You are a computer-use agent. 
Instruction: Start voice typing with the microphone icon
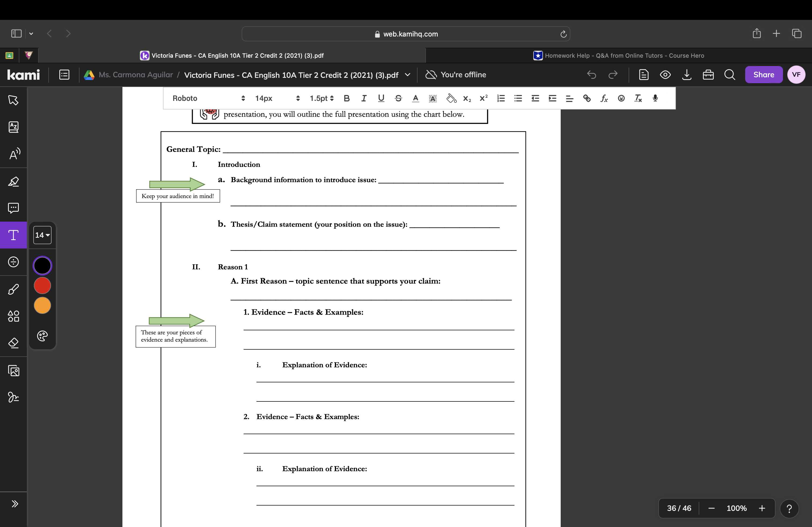click(655, 98)
